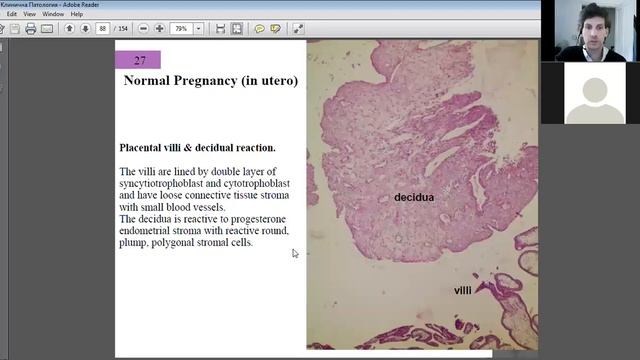Print the document with the printer icon

coord(31,29)
